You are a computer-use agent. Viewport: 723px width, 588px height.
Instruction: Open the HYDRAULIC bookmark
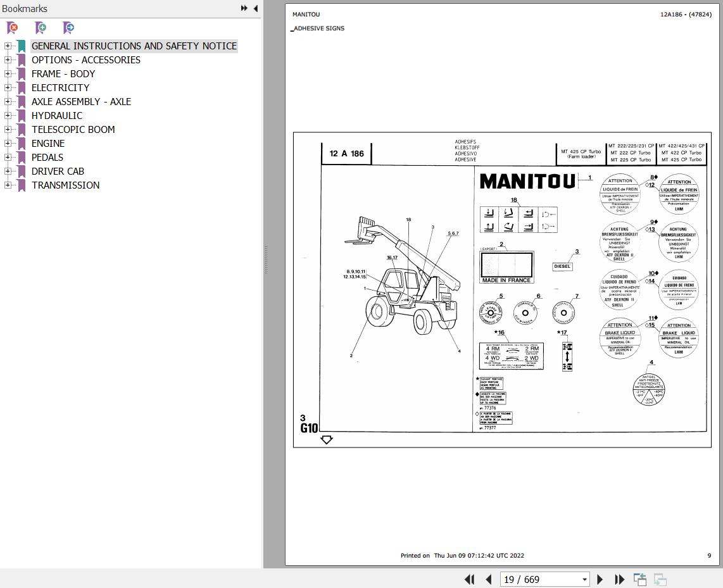click(x=57, y=116)
